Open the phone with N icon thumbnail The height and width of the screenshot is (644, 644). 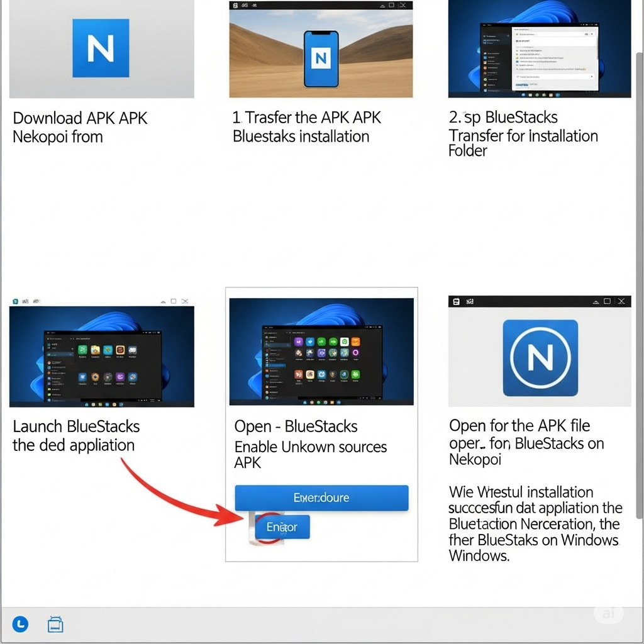tap(321, 53)
